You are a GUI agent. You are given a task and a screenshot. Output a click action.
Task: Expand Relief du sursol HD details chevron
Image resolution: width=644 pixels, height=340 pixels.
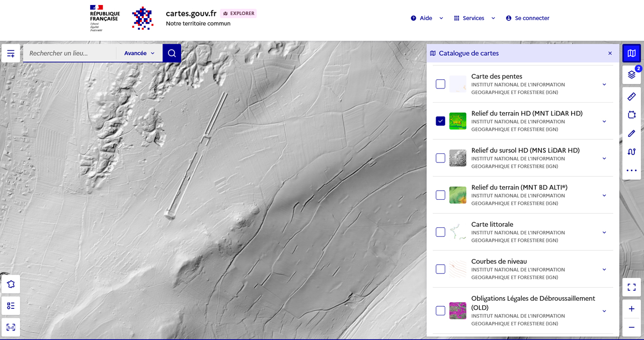point(604,158)
